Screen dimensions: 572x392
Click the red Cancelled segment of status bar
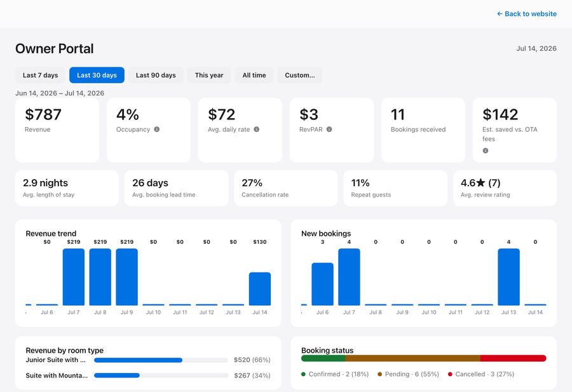tap(514, 358)
